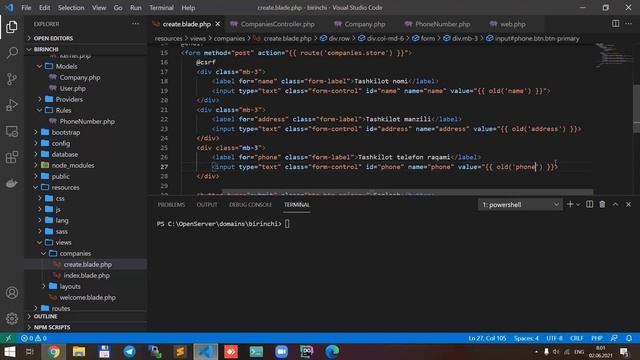Screen dimensions: 640x360
Task: Expand the Outline section
Action: 45,316
